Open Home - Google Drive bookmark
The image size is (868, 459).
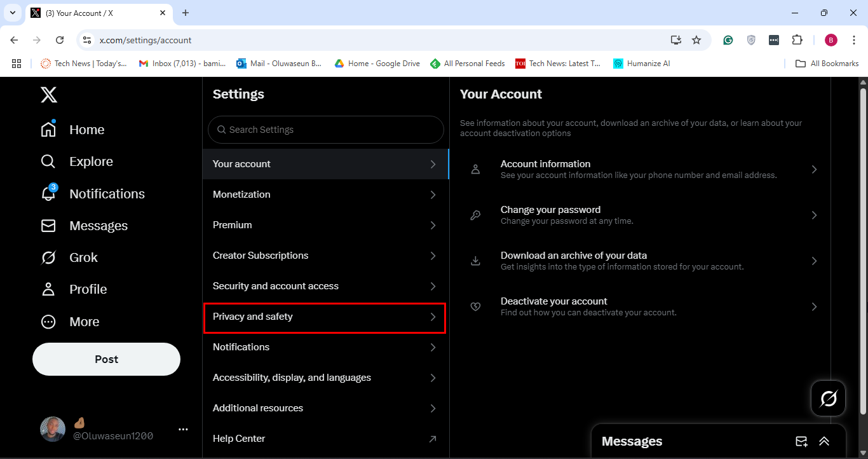coord(377,64)
